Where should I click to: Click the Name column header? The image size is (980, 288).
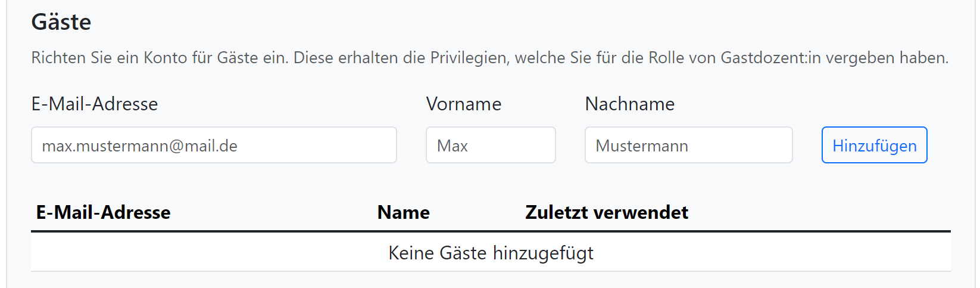point(404,212)
